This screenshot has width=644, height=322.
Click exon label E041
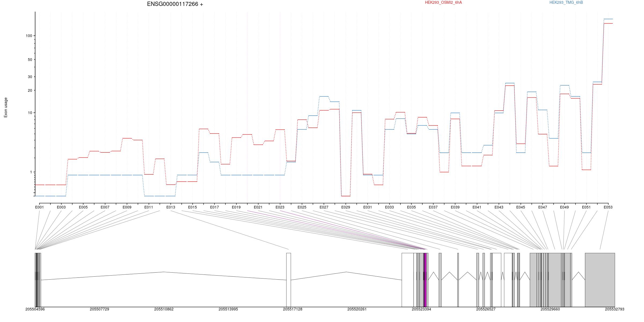pos(477,207)
